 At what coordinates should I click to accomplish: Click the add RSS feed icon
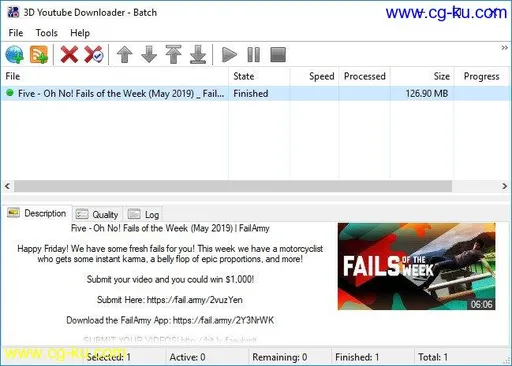pos(39,54)
